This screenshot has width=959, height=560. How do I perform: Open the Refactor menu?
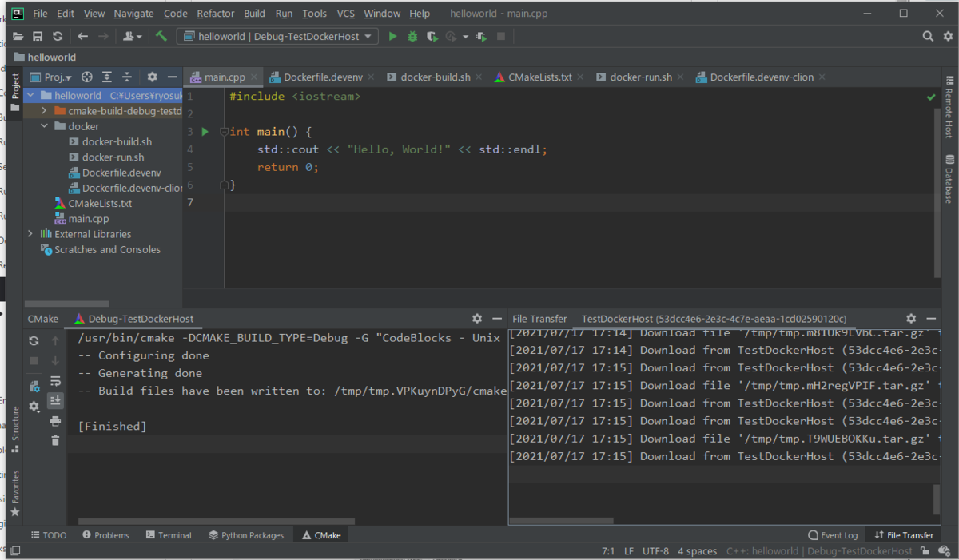[x=216, y=14]
